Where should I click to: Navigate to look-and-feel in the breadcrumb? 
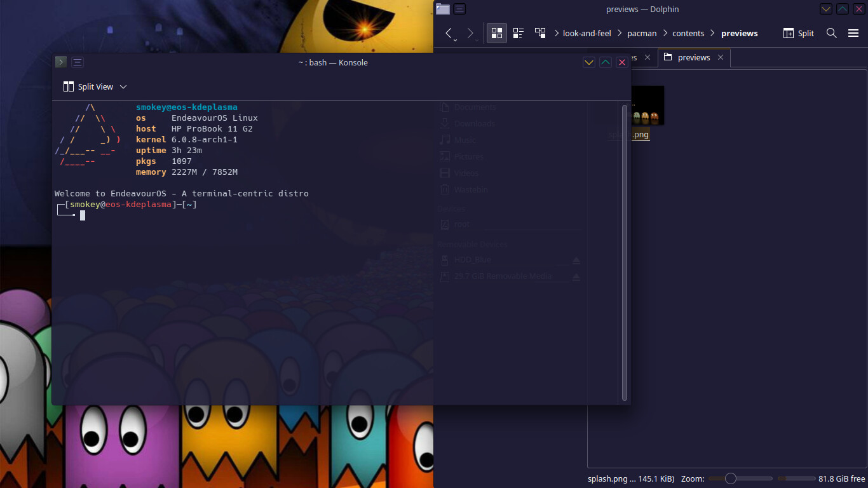point(587,33)
